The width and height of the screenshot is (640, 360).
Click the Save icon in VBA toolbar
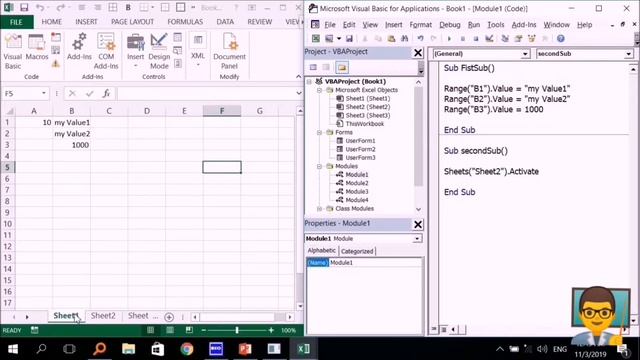click(x=349, y=38)
